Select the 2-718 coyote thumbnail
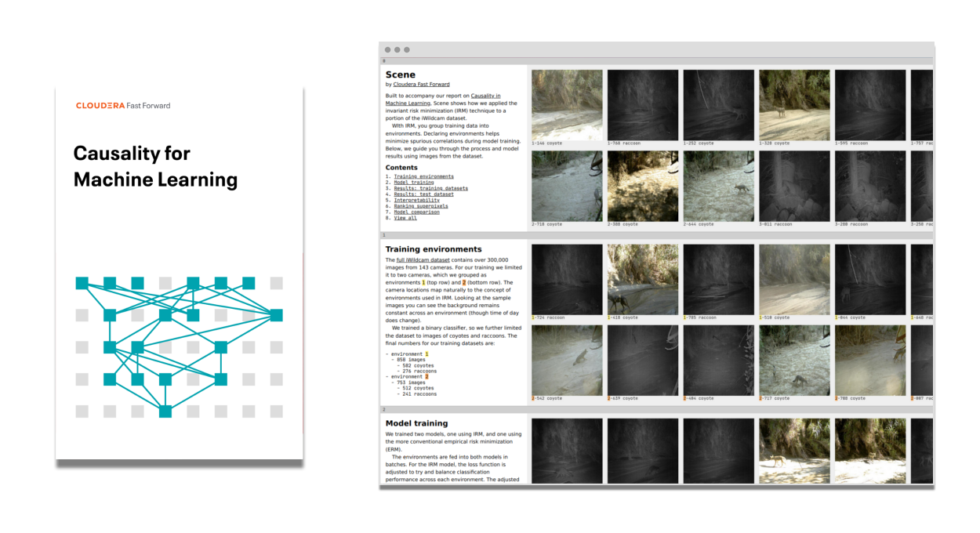 [567, 186]
